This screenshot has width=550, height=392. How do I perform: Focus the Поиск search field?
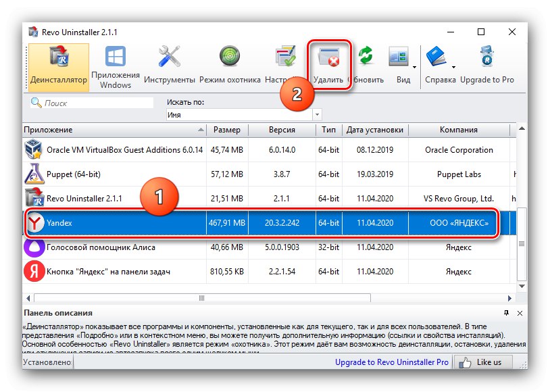pos(92,103)
